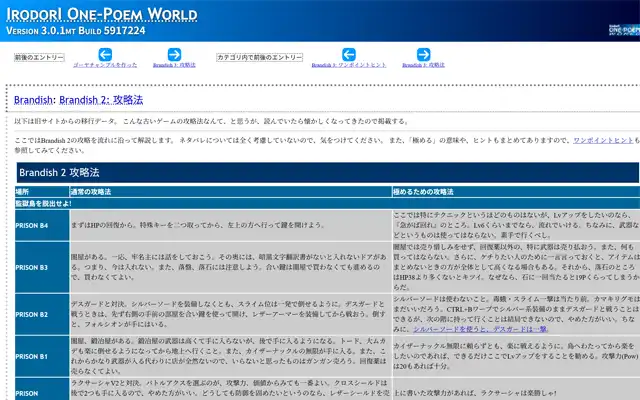Screen dimensions: 640x400
Task: Click the 監獄島を脱出せよ! section row
Action: [x=327, y=203]
